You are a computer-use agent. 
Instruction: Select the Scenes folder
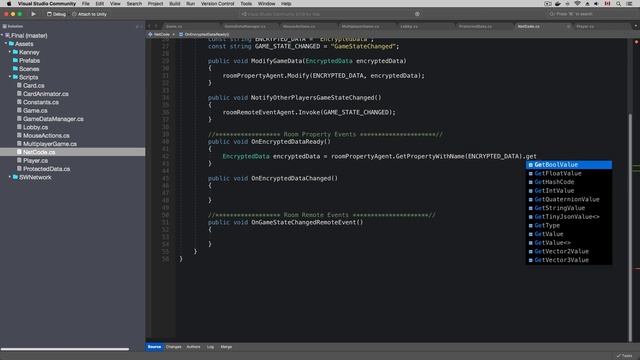tap(29, 69)
